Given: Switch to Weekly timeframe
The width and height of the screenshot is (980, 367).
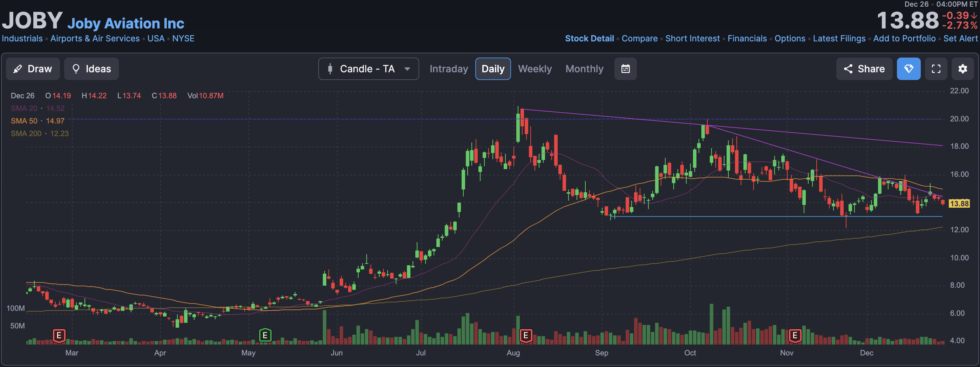Looking at the screenshot, I should point(535,69).
